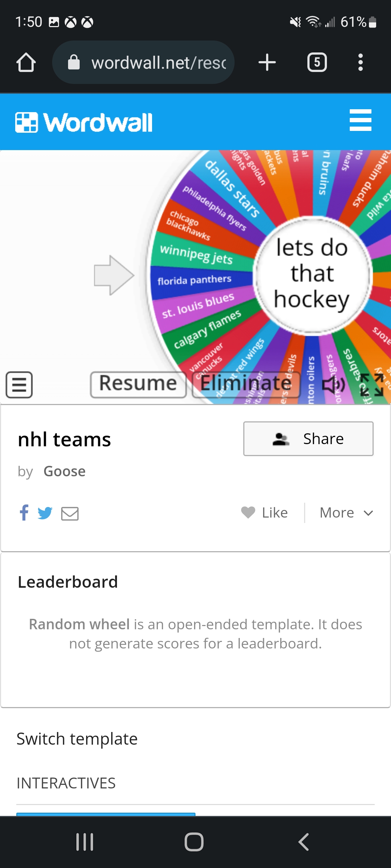This screenshot has width=391, height=868.
Task: Click the Wordwall logo
Action: [84, 122]
